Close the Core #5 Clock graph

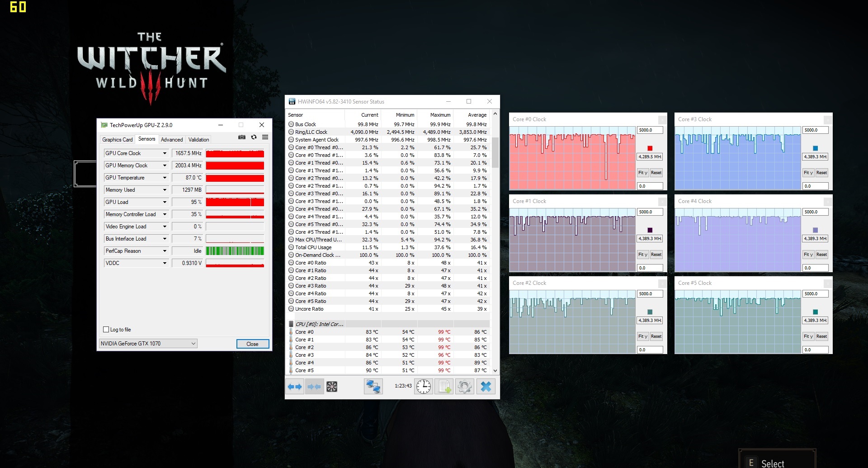click(828, 283)
